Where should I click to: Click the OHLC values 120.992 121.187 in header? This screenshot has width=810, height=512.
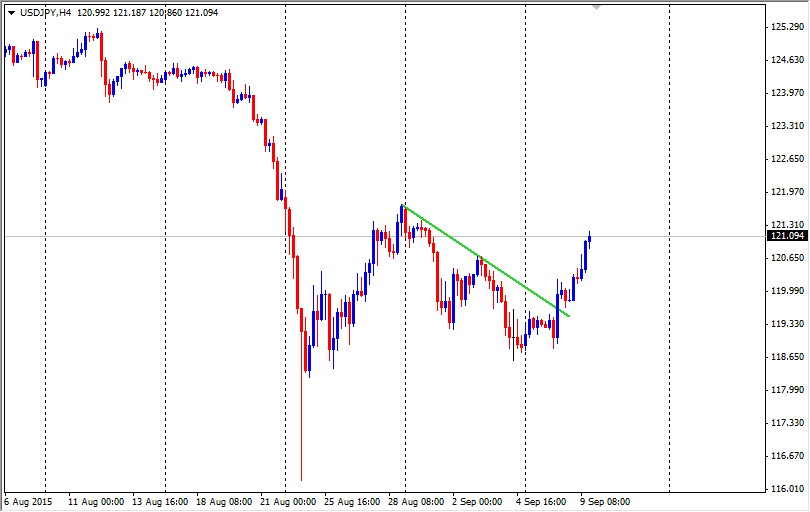coord(111,12)
